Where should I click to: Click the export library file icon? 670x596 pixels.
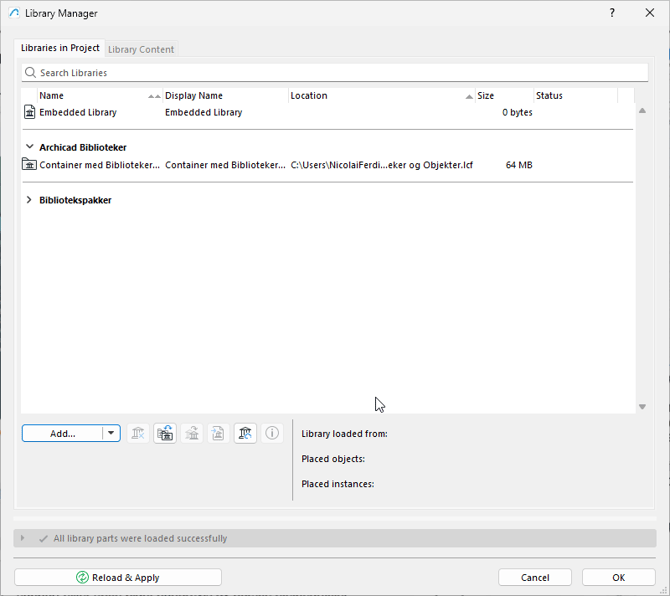point(218,433)
